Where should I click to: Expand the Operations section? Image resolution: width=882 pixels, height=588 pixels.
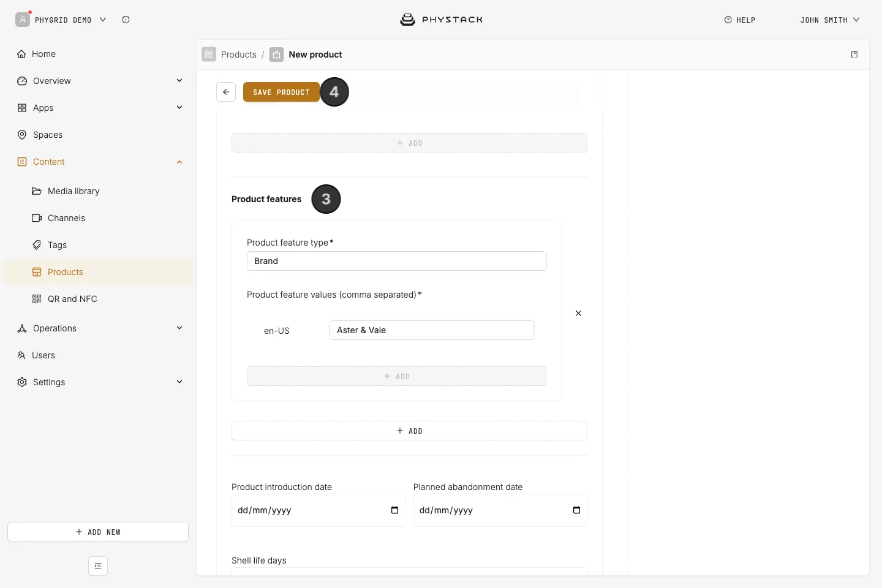click(179, 328)
